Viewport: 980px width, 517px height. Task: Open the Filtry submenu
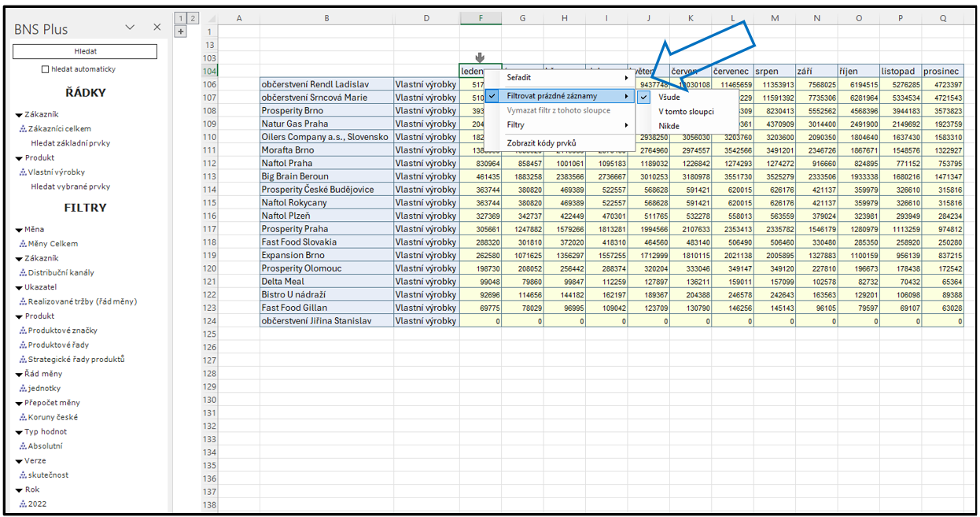tap(559, 125)
